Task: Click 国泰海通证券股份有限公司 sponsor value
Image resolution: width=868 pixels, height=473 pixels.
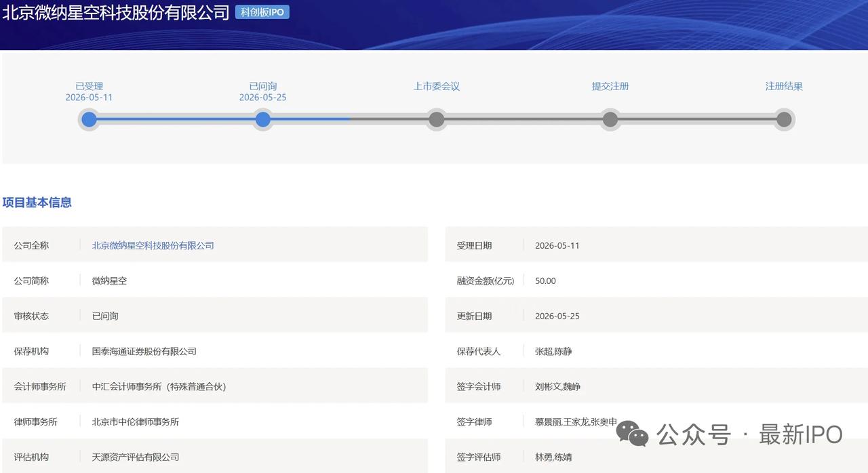Action: point(144,351)
